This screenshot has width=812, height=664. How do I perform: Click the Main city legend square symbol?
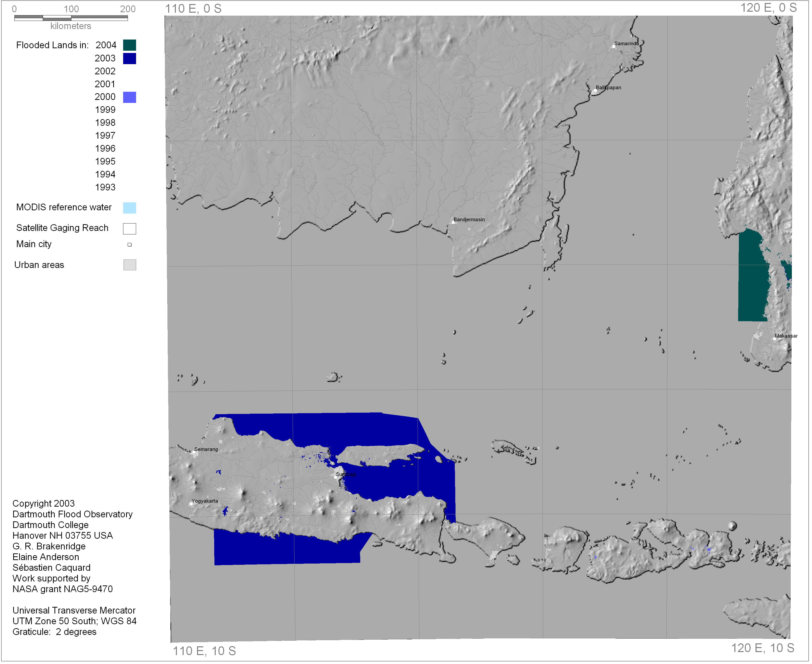130,245
